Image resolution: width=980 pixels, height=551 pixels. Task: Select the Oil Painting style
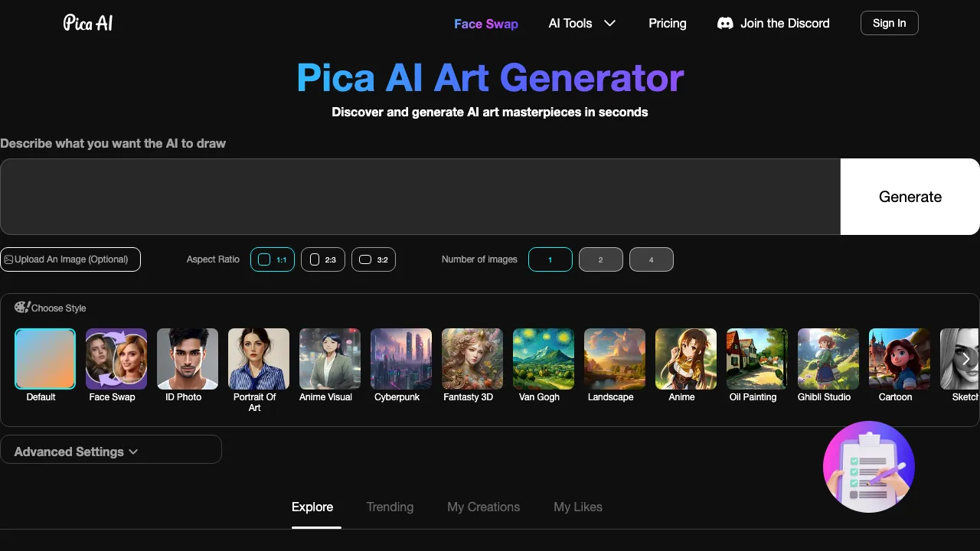point(756,358)
